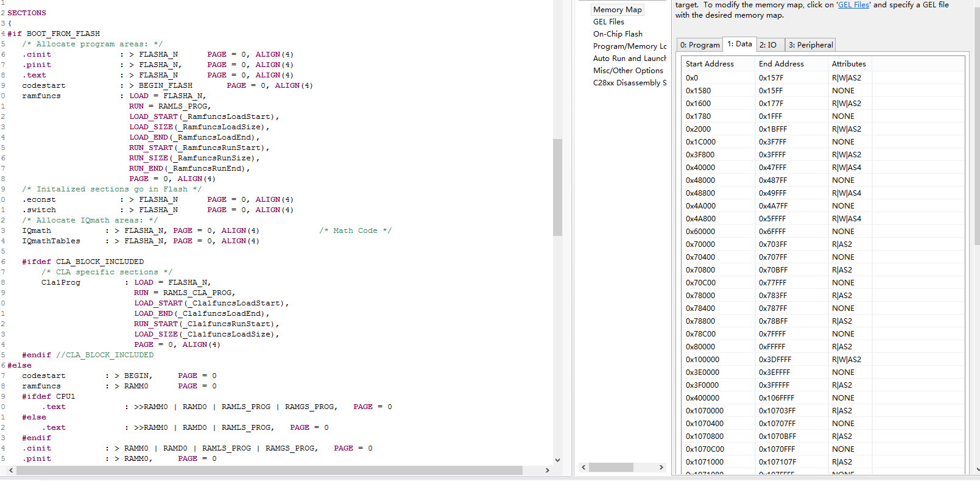The image size is (980, 481).
Task: Click the editor's scroll right arrow
Action: [547, 470]
